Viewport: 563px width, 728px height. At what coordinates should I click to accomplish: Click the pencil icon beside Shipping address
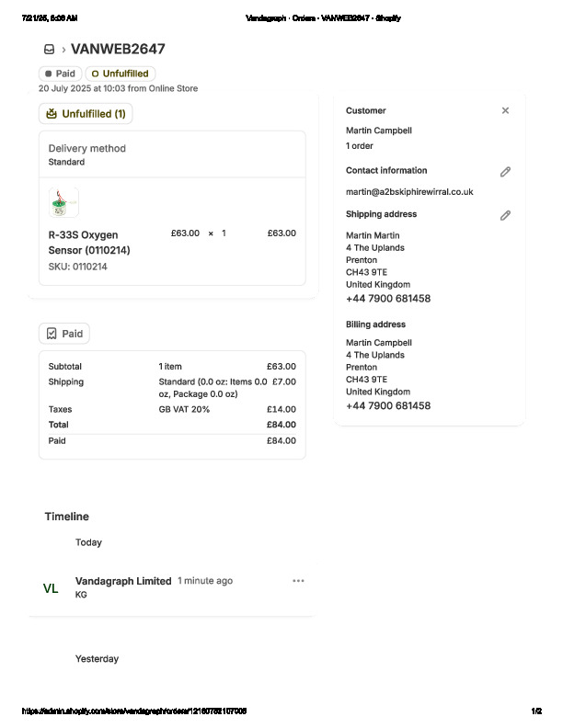click(x=505, y=215)
